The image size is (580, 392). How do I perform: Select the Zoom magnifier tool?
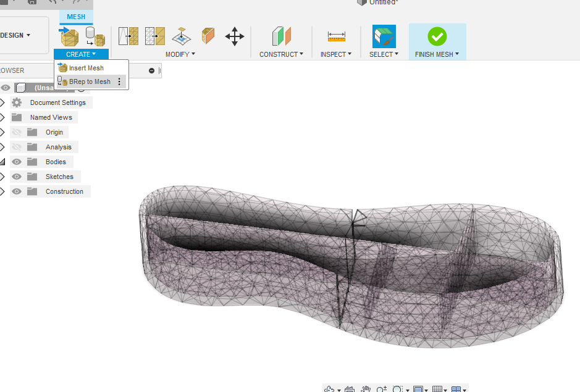coord(381,389)
